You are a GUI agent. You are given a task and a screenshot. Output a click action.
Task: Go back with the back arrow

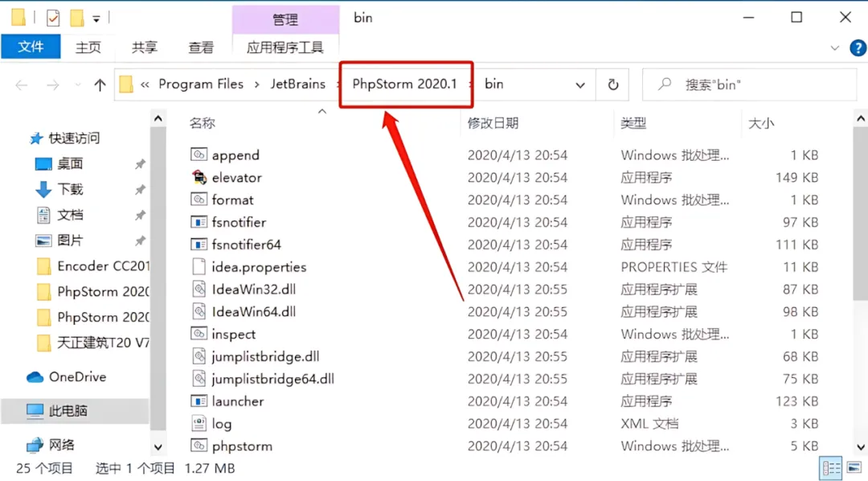coord(22,84)
